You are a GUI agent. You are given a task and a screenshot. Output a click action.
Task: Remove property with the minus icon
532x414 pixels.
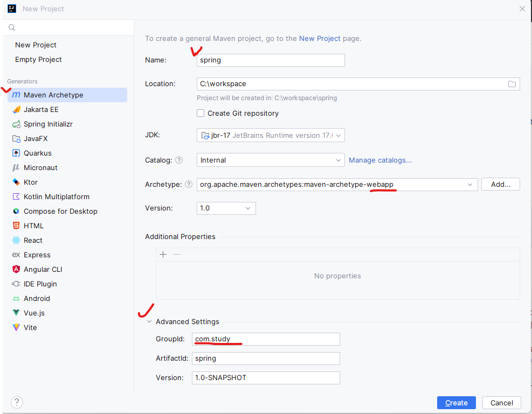tap(177, 255)
